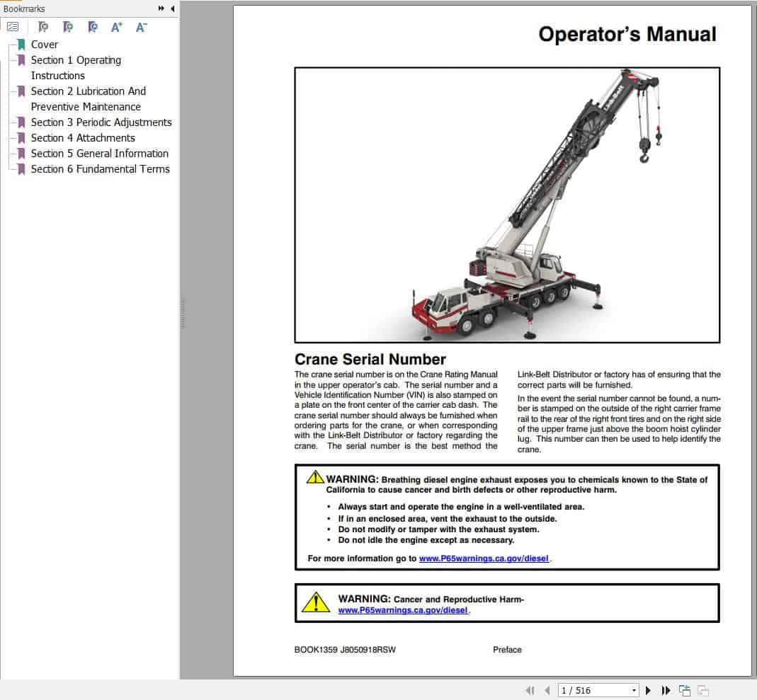
Task: Expand the Bookmarks panel width
Action: tap(161, 8)
